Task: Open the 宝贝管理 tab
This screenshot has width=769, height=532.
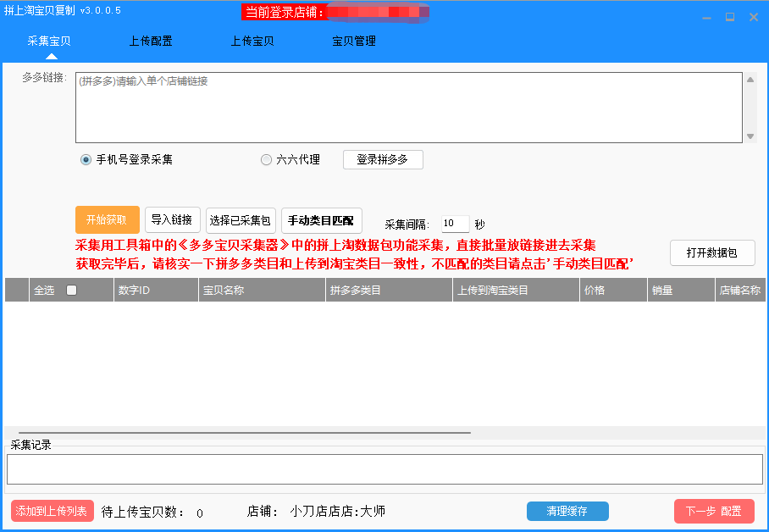Action: pos(354,42)
